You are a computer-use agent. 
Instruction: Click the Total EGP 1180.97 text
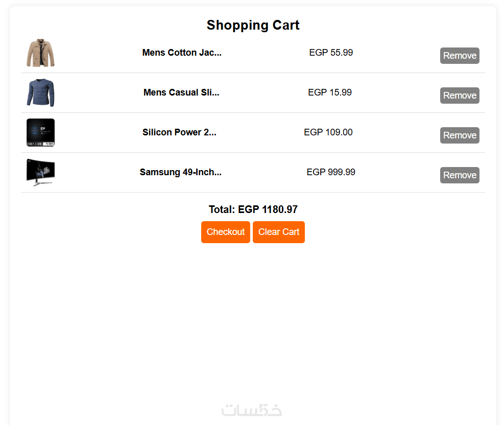[253, 209]
